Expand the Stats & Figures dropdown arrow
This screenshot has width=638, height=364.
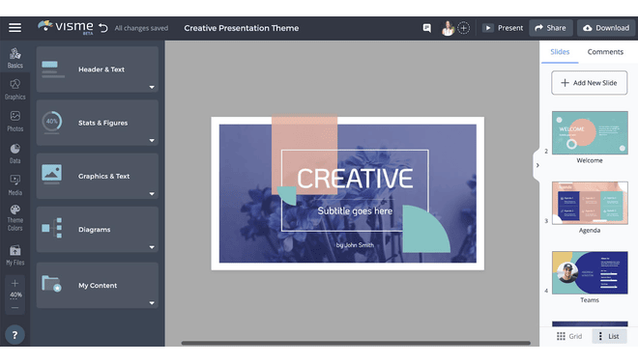coord(152,140)
